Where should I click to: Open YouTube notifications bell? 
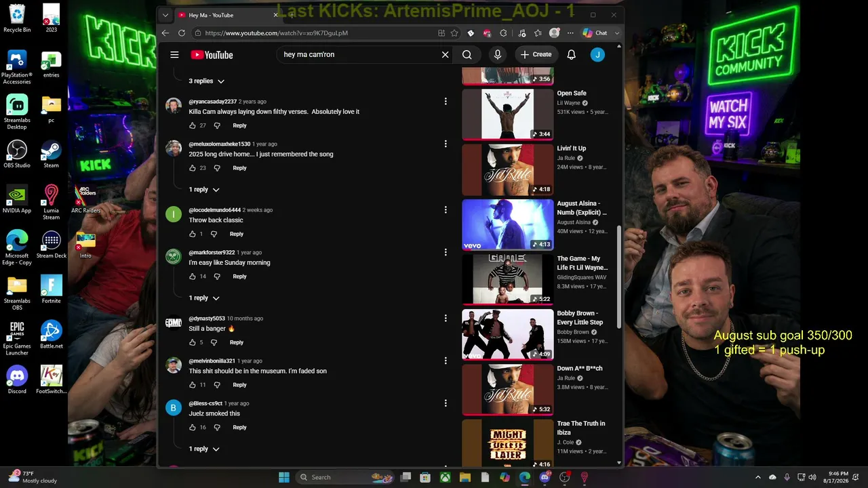(572, 55)
